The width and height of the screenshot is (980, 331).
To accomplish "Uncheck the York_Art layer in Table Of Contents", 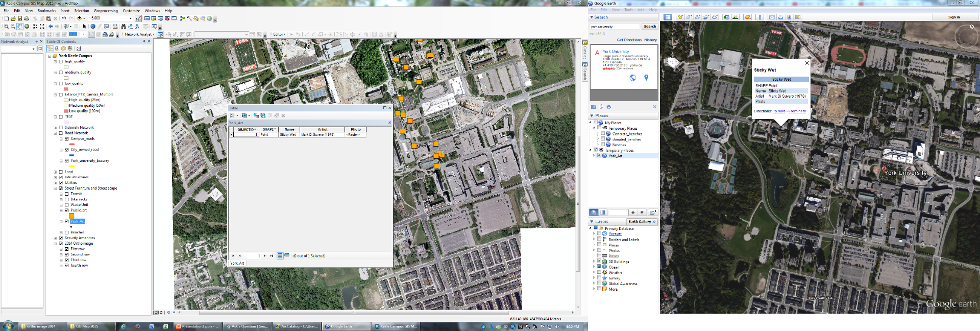I will click(66, 221).
